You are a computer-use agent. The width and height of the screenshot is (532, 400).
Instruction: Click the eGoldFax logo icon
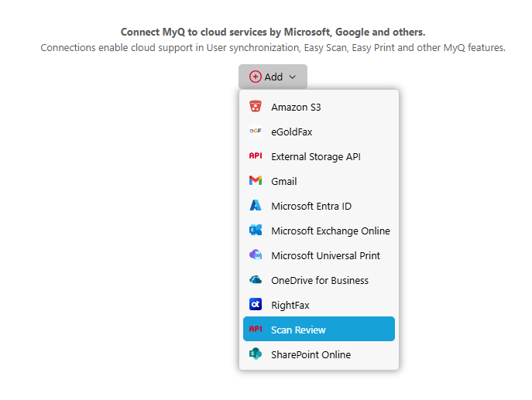[255, 131]
